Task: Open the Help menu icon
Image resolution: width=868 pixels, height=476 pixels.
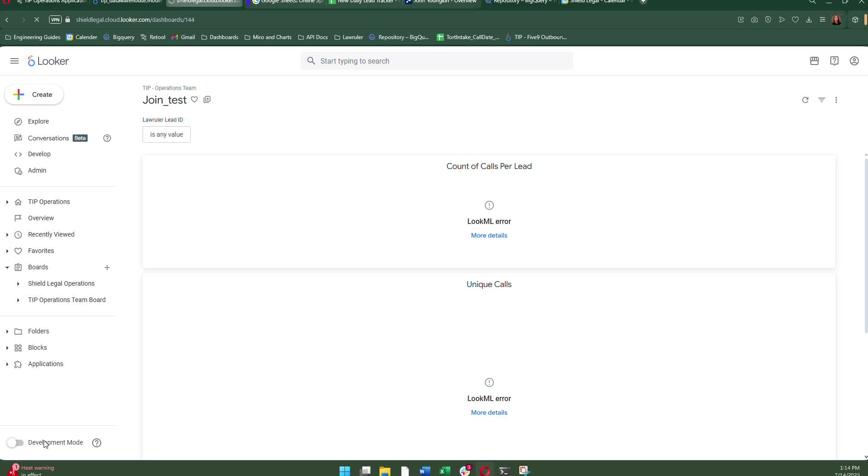Action: point(834,61)
